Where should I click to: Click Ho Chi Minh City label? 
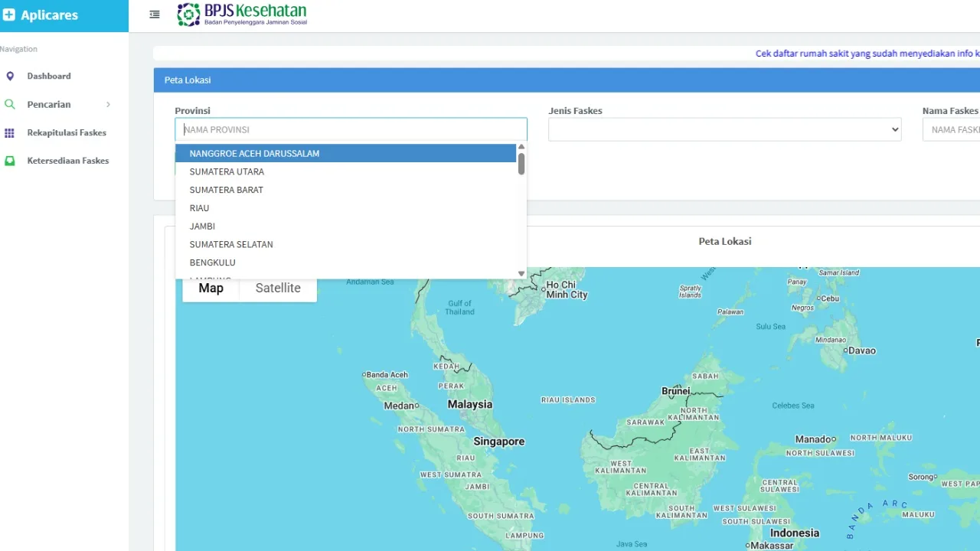[567, 289]
